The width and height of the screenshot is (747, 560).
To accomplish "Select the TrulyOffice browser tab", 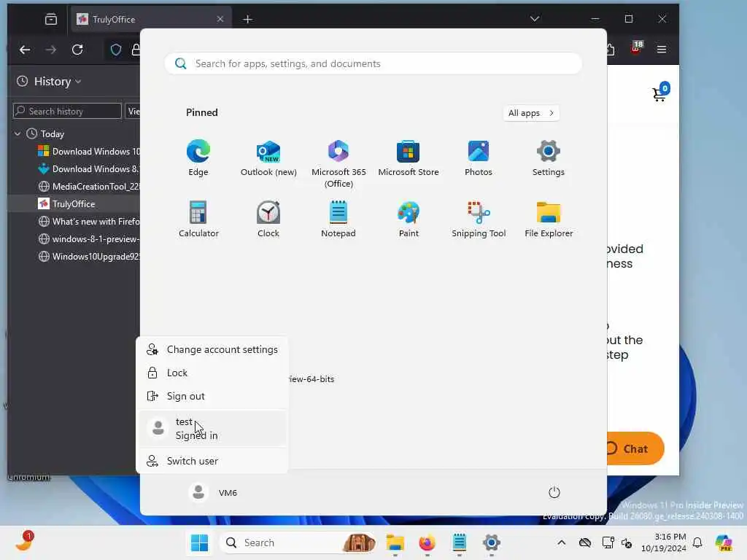I will pyautogui.click(x=150, y=19).
